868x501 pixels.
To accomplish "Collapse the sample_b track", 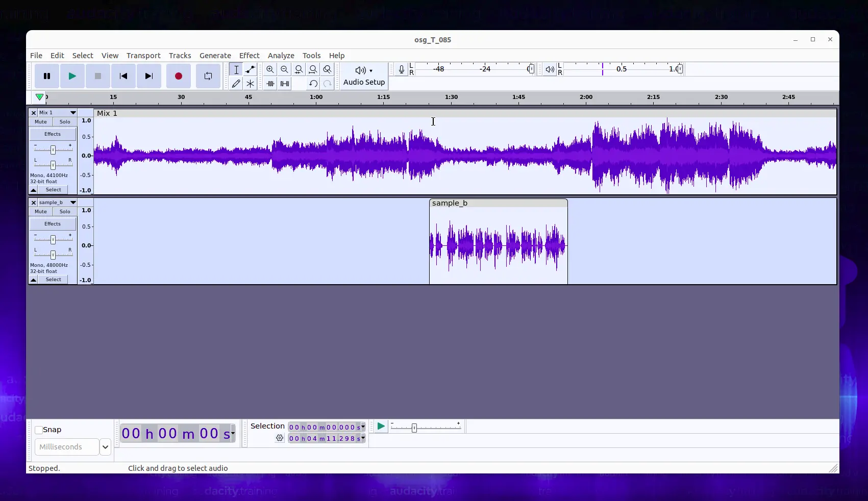I will point(34,280).
